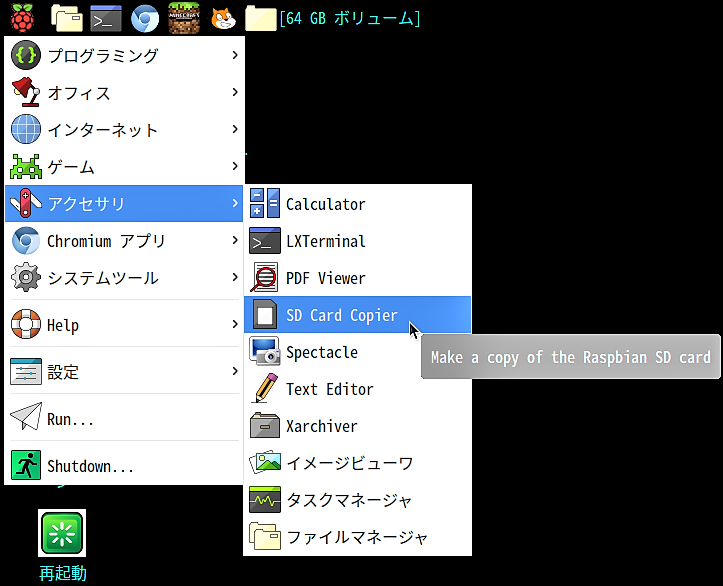This screenshot has width=723, height=586.
Task: Choose LXTerminal menu entry
Action: pyautogui.click(x=357, y=241)
